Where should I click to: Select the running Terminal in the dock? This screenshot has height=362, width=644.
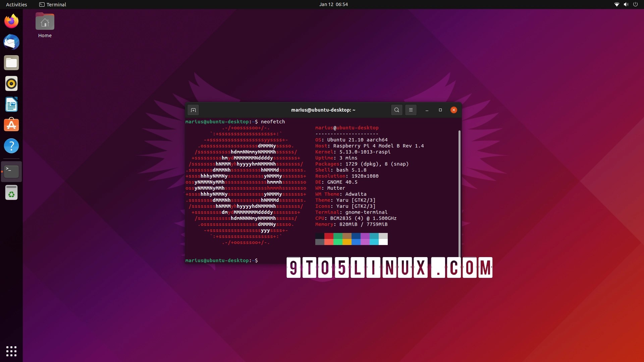coord(11,171)
